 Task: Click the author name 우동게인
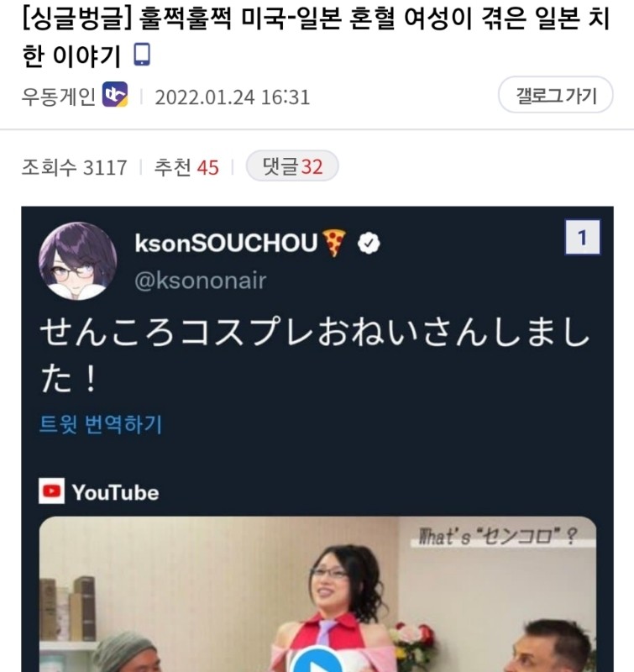click(x=59, y=97)
